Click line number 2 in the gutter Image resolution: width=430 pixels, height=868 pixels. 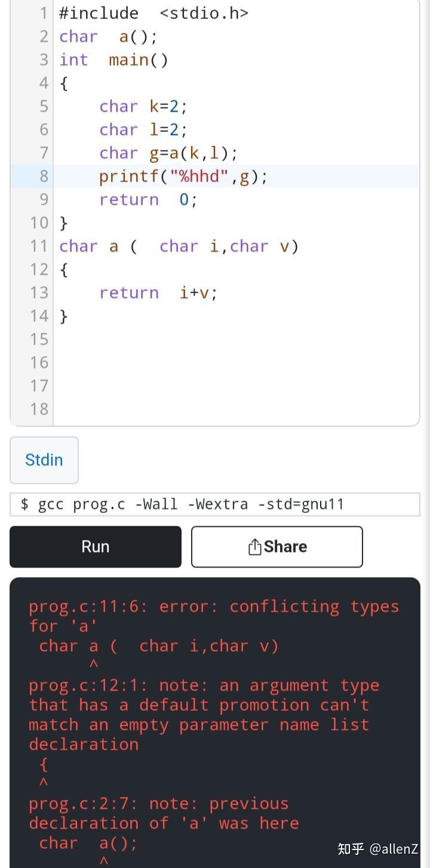tap(43, 36)
